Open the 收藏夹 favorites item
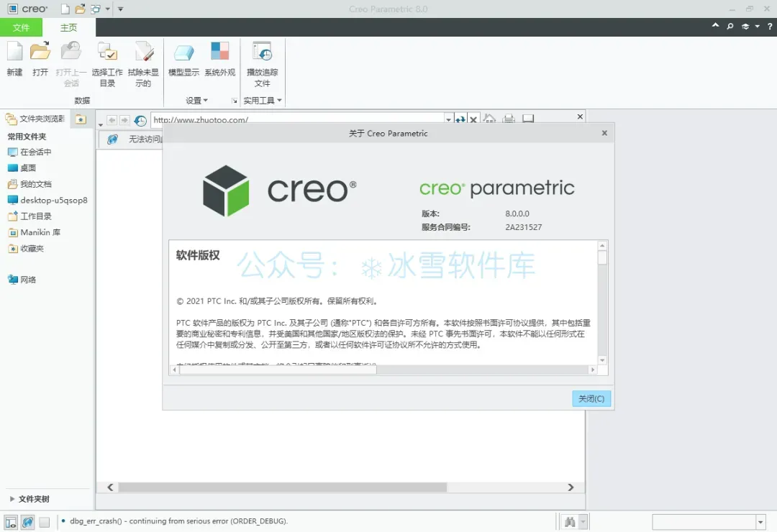Viewport: 777px width, 532px height. coord(26,248)
